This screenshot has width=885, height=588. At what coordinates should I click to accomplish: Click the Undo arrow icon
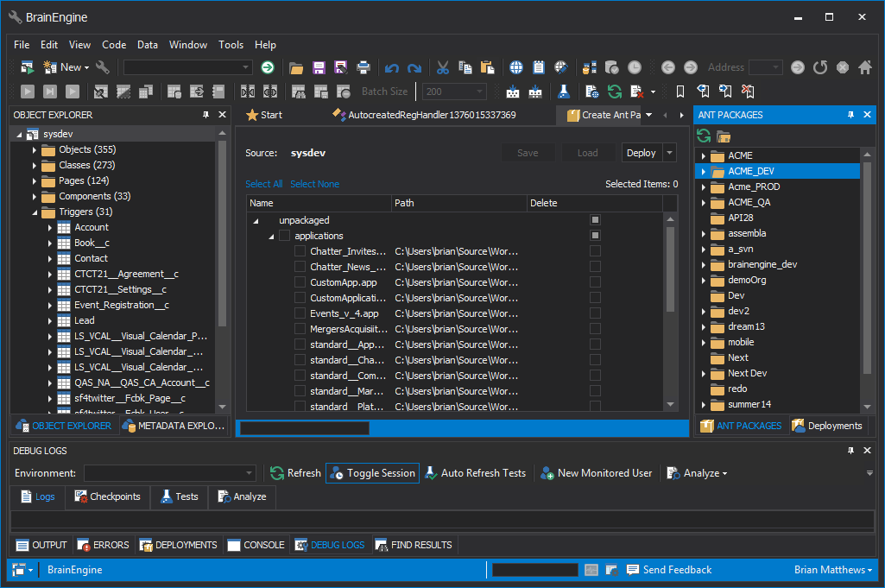(392, 67)
